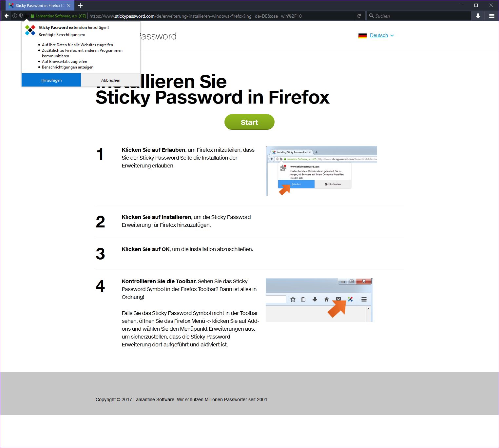Image resolution: width=499 pixels, height=448 pixels.
Task: Click the tracking protection shield icon
Action: click(x=21, y=16)
